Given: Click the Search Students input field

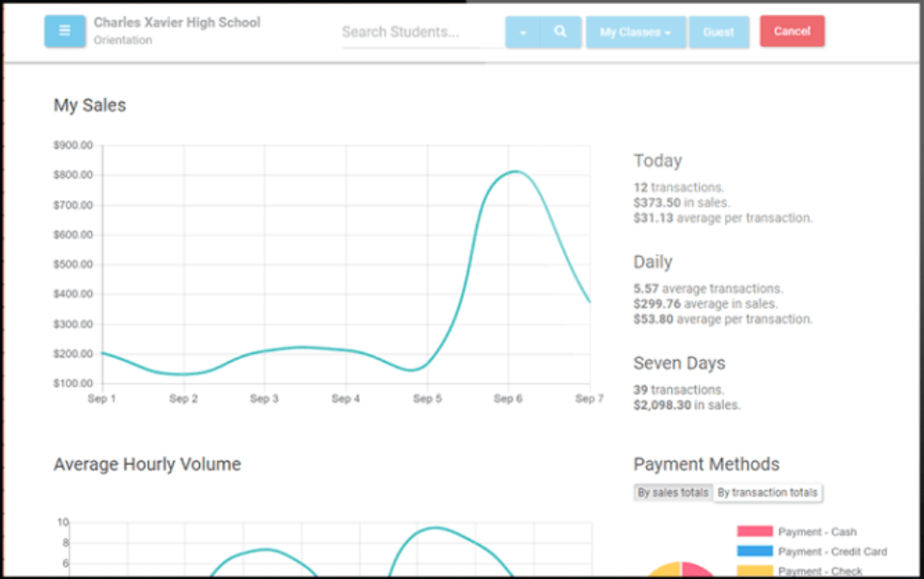Looking at the screenshot, I should pyautogui.click(x=413, y=31).
